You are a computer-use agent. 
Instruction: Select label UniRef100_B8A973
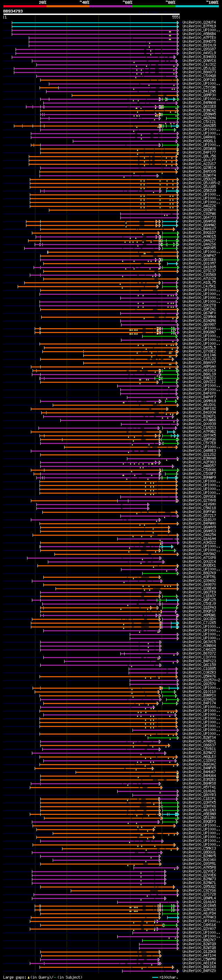coord(199,72)
